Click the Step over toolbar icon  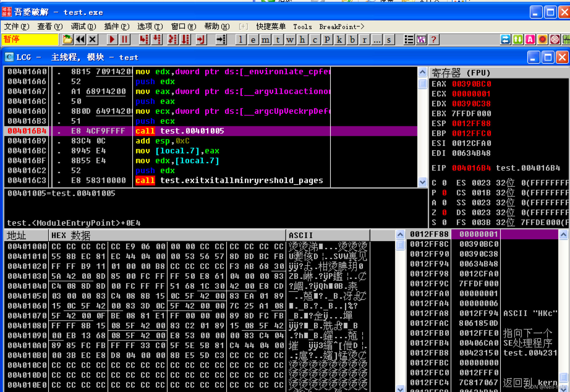tap(157, 40)
